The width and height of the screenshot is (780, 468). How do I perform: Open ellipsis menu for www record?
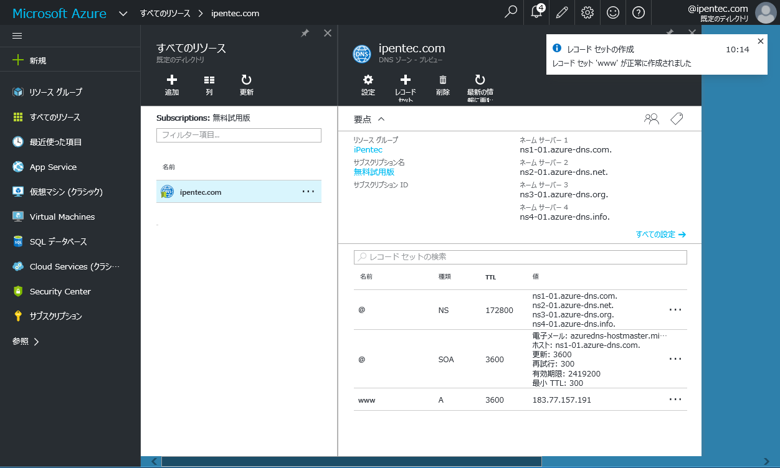coord(675,399)
